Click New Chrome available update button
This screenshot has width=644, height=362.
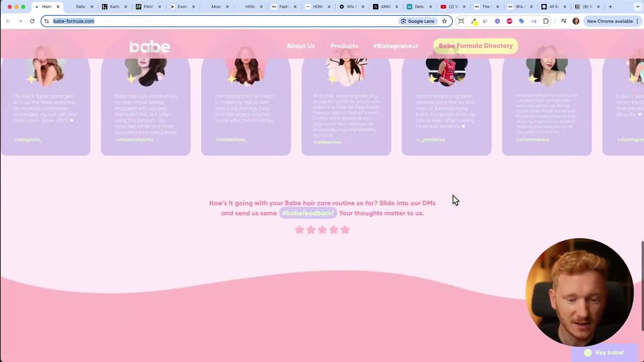[x=612, y=21]
